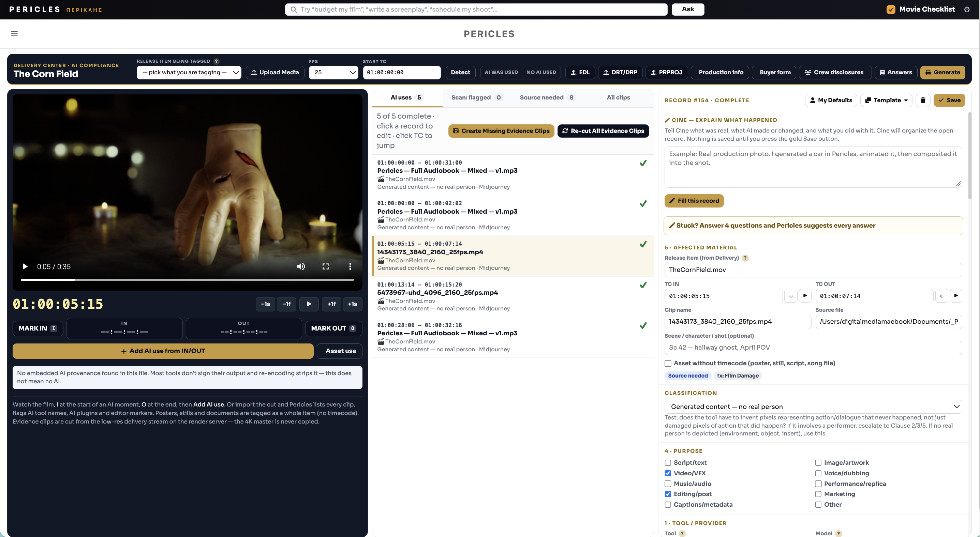
Task: Open the Template dropdown
Action: (886, 100)
